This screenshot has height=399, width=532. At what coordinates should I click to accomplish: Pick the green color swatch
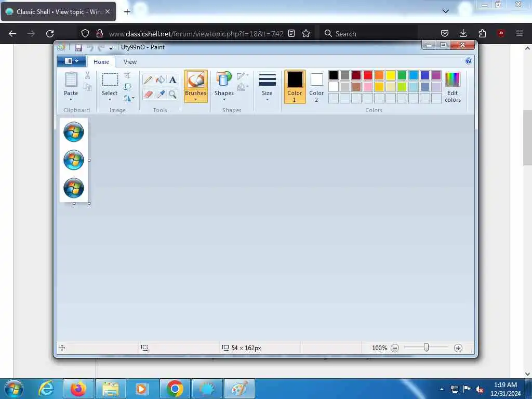tap(402, 75)
